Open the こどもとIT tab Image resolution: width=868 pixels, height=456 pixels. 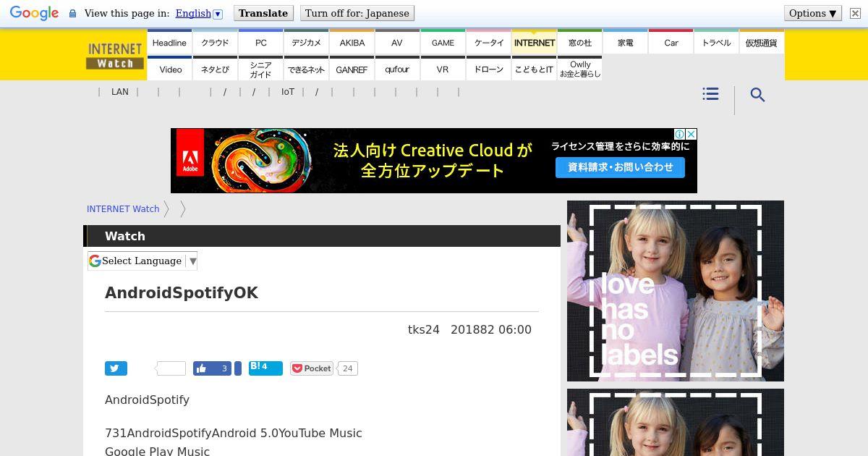coord(535,69)
